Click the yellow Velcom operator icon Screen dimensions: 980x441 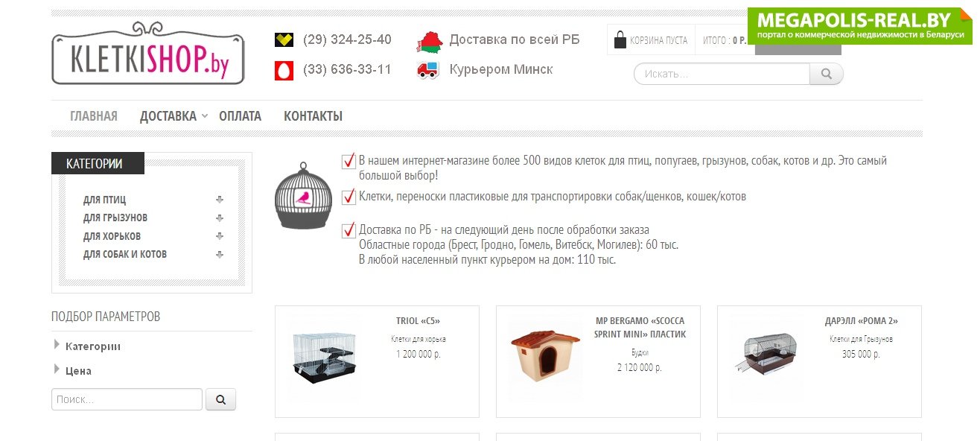[x=284, y=40]
